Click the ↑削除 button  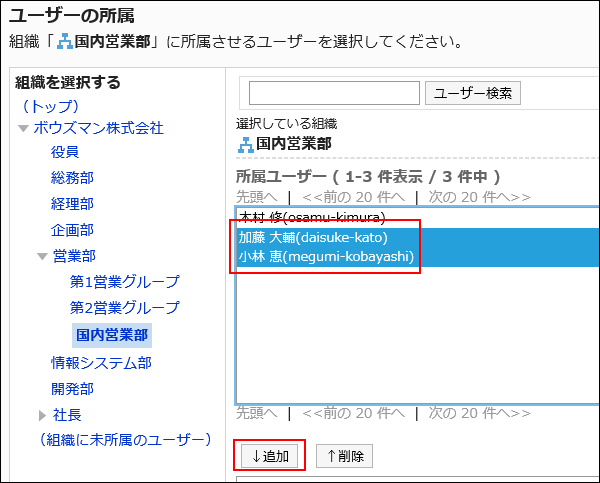pos(345,456)
